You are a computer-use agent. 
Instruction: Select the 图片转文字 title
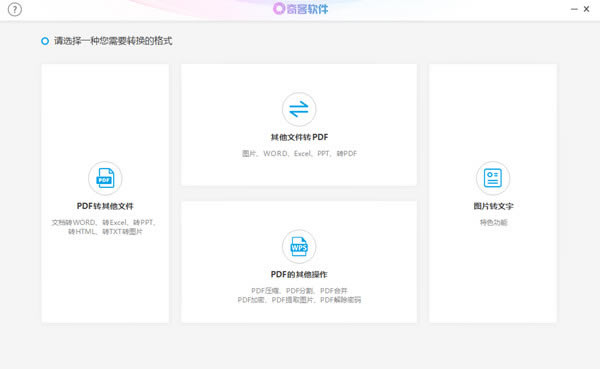click(x=493, y=206)
